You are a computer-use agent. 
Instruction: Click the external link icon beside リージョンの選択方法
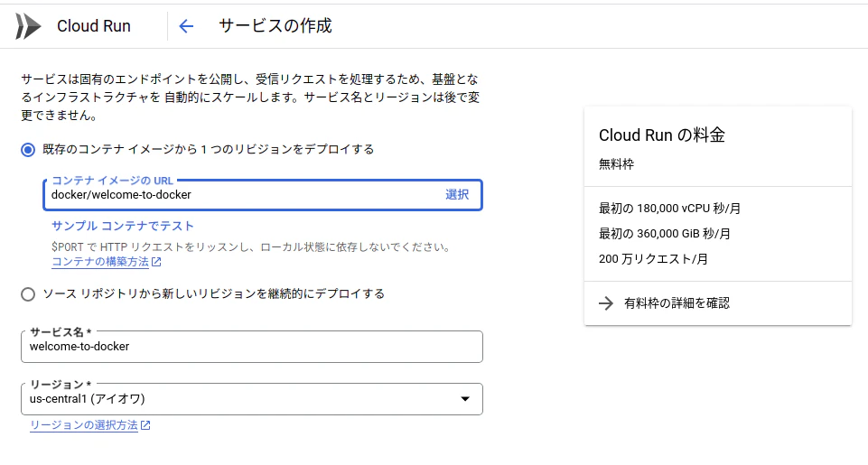coord(145,425)
